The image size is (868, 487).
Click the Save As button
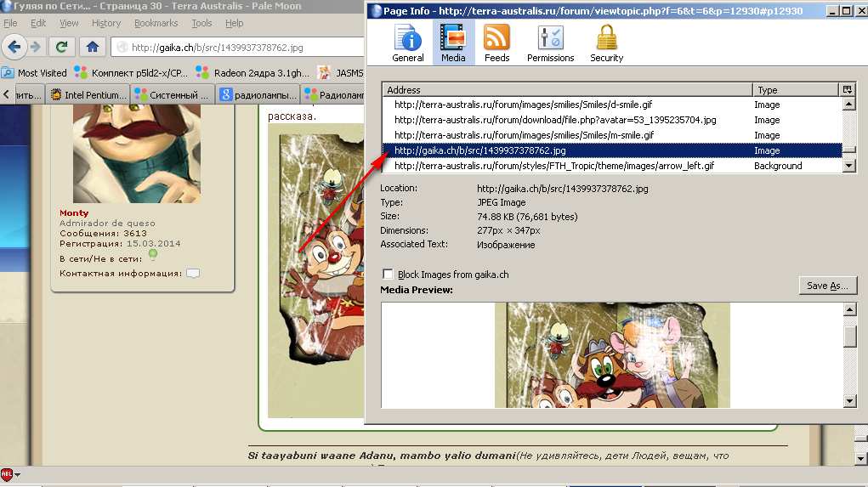coord(827,286)
